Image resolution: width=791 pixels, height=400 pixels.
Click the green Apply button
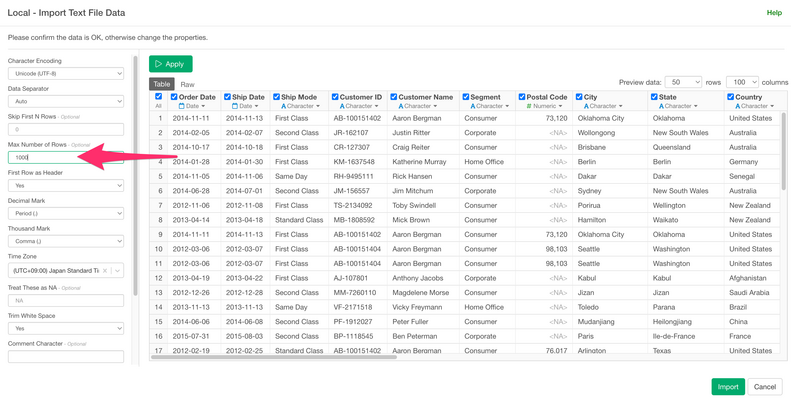pyautogui.click(x=171, y=64)
